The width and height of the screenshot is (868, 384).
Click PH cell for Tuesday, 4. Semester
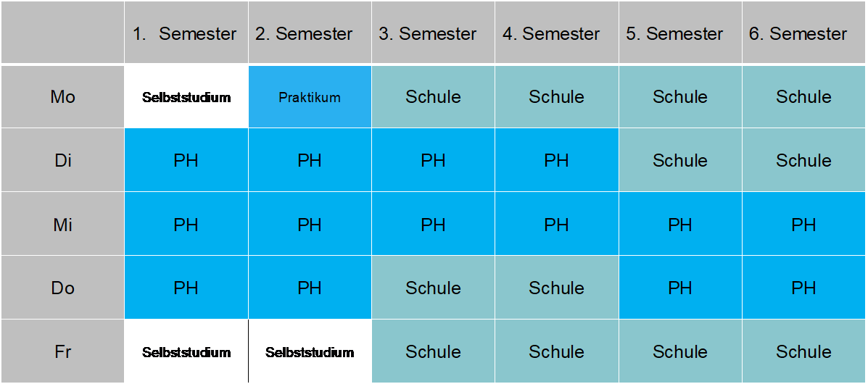556,160
